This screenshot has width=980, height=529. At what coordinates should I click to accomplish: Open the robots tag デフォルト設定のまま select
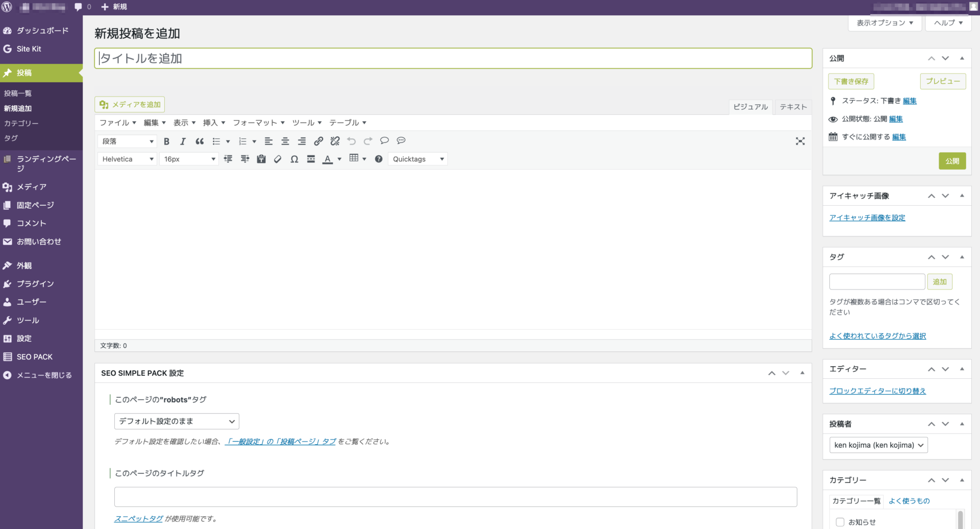177,421
